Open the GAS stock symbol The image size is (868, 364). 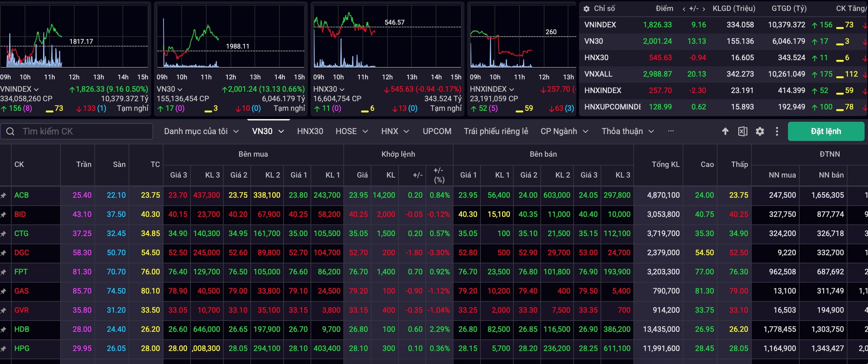coord(22,291)
